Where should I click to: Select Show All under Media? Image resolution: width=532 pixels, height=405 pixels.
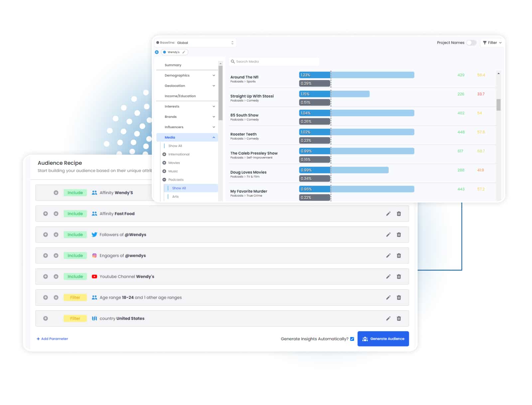click(175, 146)
